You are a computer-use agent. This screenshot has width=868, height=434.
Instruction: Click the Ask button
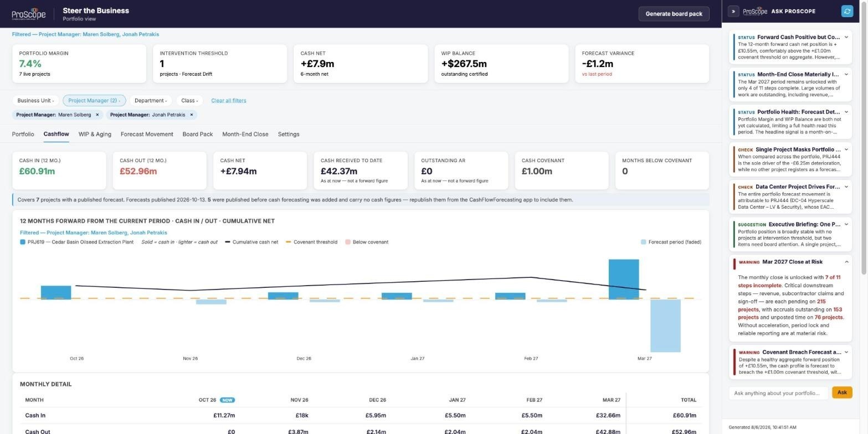click(x=842, y=393)
